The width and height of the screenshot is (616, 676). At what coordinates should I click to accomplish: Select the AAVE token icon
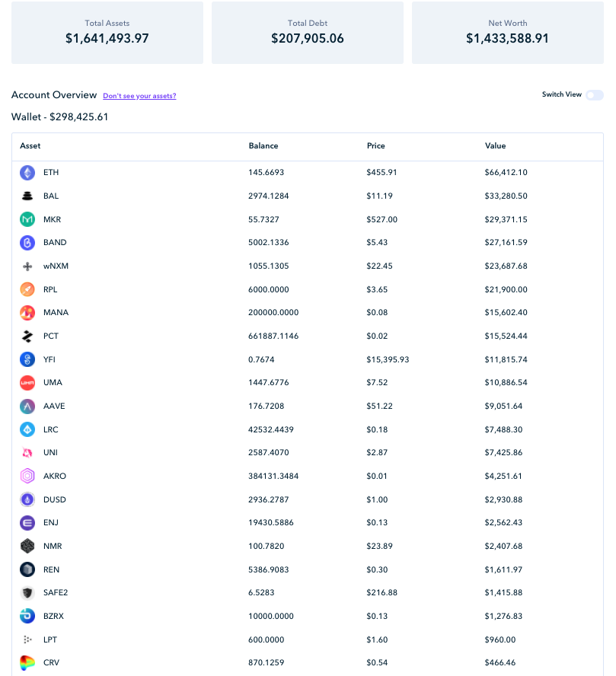pos(27,406)
